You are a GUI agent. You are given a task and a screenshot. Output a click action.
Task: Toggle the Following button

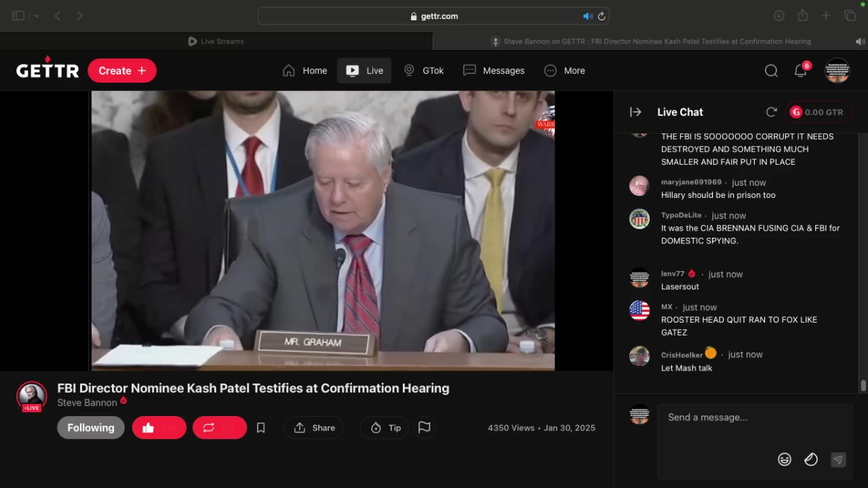91,428
